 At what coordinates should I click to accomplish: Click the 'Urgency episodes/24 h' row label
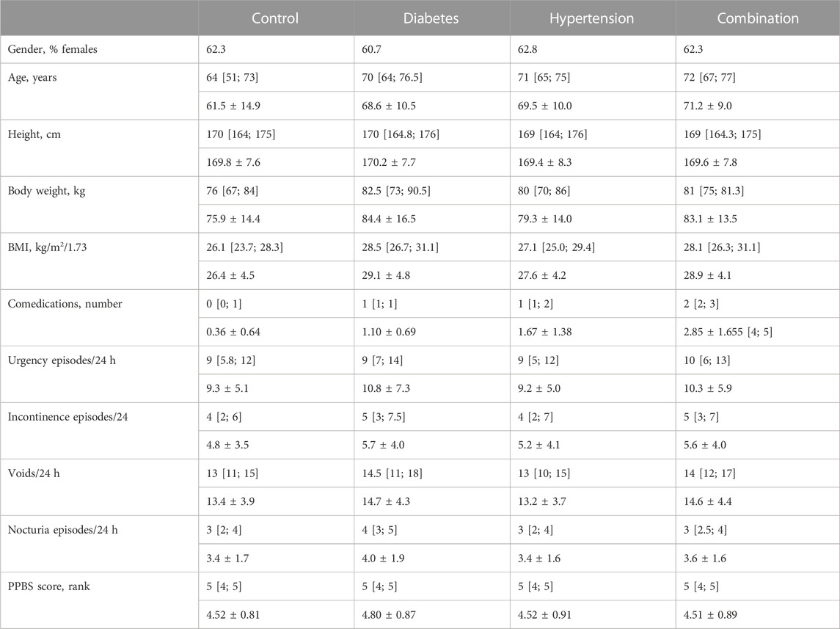62,360
